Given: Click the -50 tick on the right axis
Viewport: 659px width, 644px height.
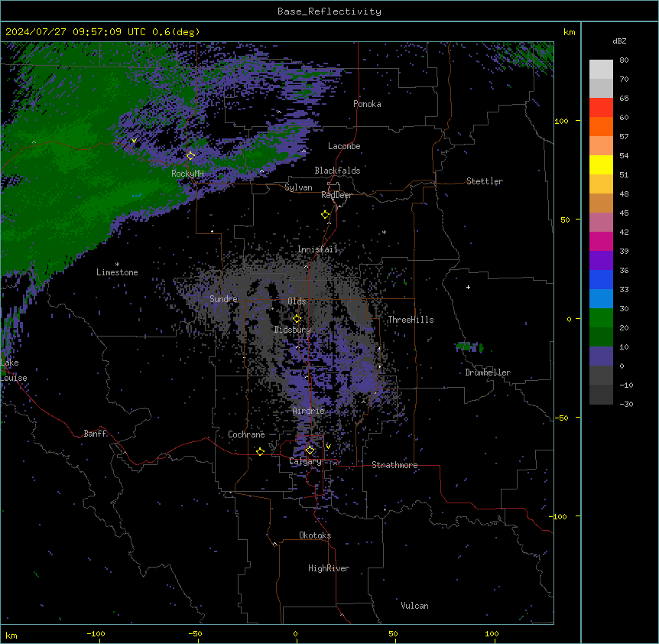Looking at the screenshot, I should click(561, 418).
